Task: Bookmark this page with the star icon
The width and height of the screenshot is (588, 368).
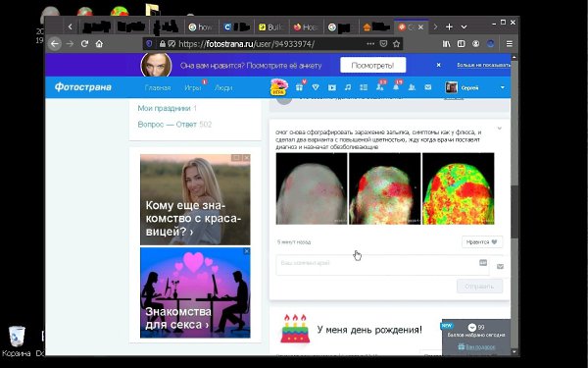Action: pyautogui.click(x=396, y=44)
